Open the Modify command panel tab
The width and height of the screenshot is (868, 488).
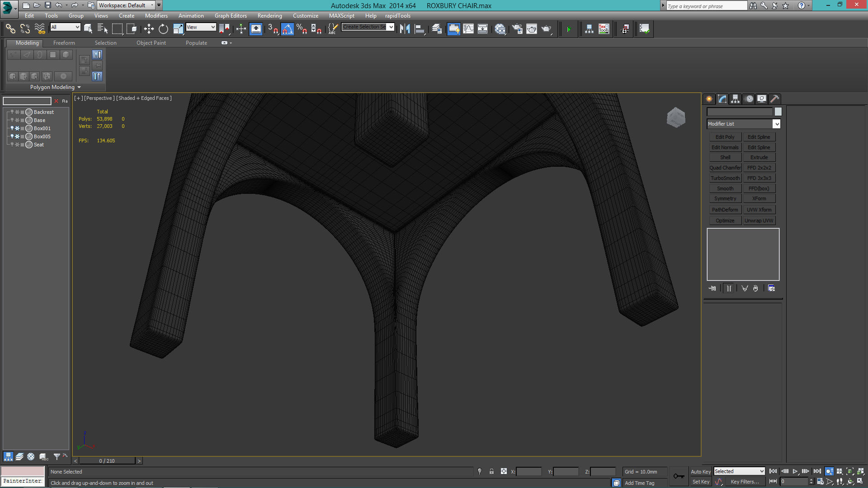tap(722, 99)
